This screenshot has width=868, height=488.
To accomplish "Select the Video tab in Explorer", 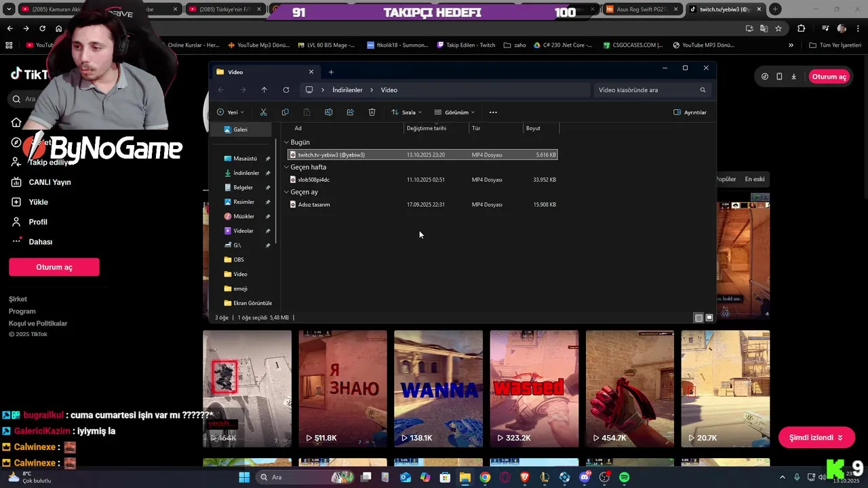I will tap(264, 72).
